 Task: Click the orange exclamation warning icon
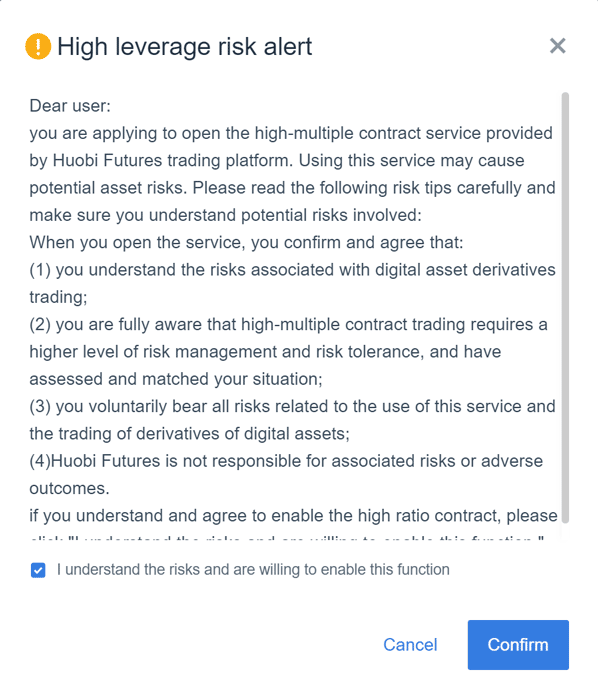click(x=38, y=46)
